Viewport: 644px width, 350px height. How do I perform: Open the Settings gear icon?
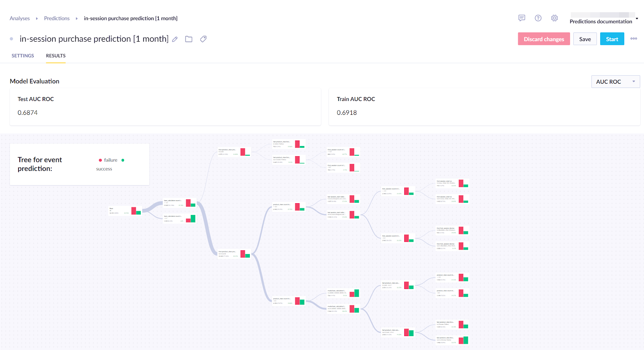554,18
